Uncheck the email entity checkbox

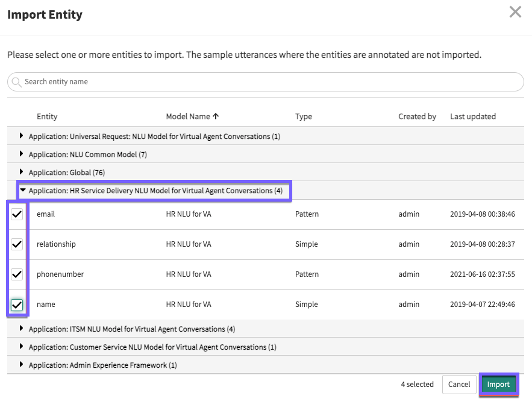click(17, 214)
